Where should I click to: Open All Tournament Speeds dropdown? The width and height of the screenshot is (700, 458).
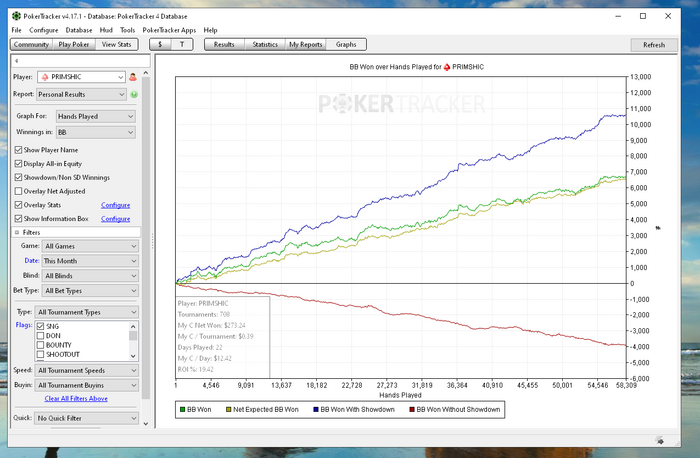click(87, 371)
